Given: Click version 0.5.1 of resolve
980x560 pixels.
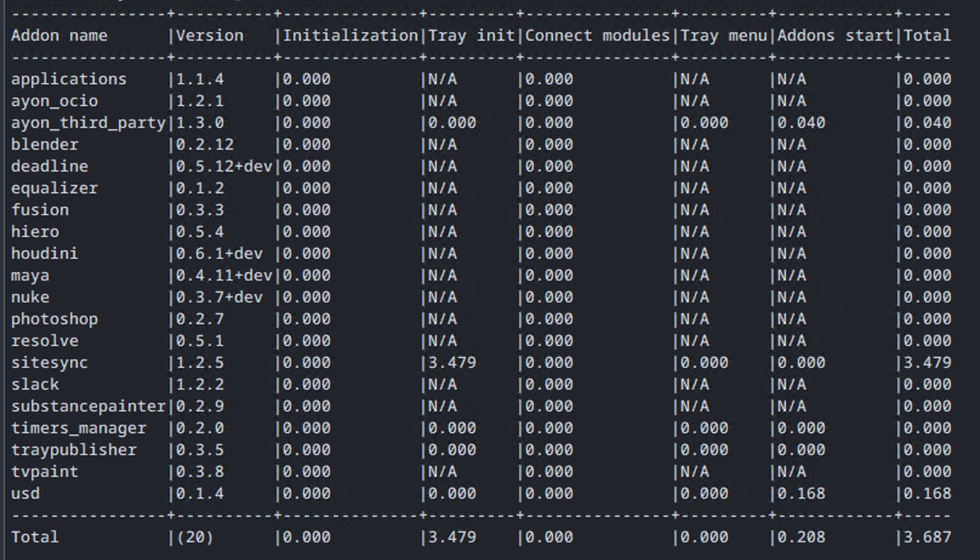Looking at the screenshot, I should (x=200, y=341).
